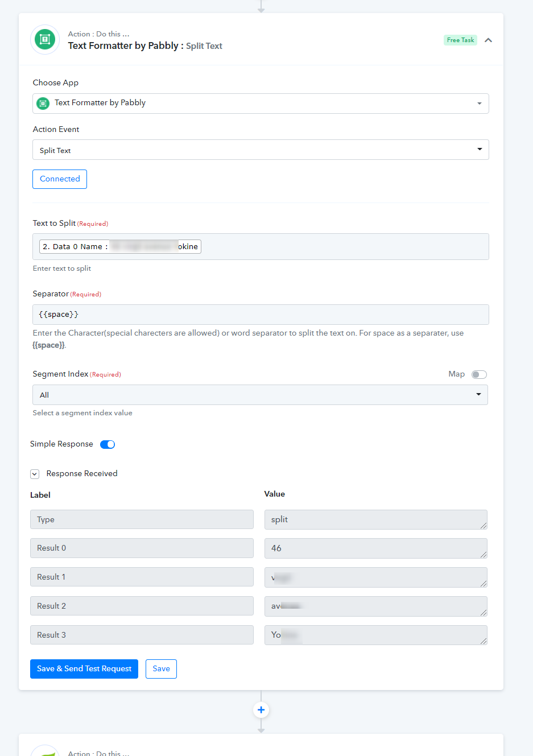Click the 'Enter text to split' hint

pos(62,268)
